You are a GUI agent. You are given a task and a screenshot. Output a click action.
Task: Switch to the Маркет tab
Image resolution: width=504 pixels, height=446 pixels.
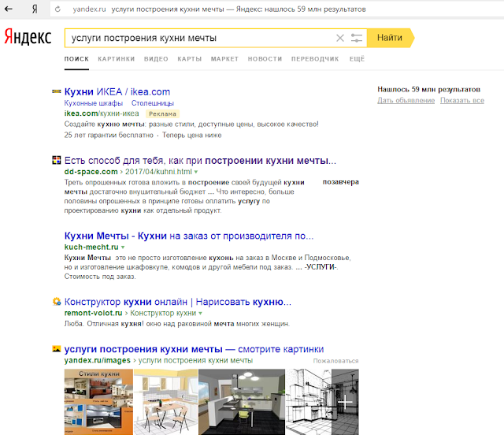pos(224,59)
